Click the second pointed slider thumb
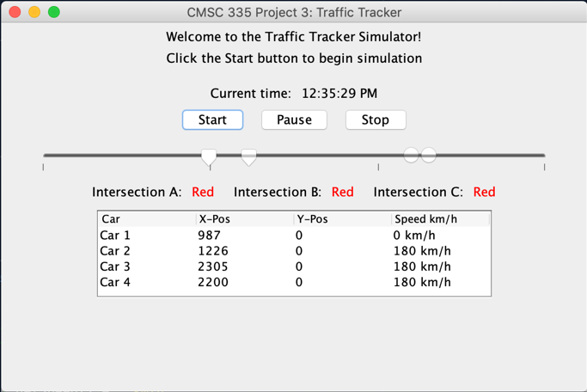 pos(248,156)
